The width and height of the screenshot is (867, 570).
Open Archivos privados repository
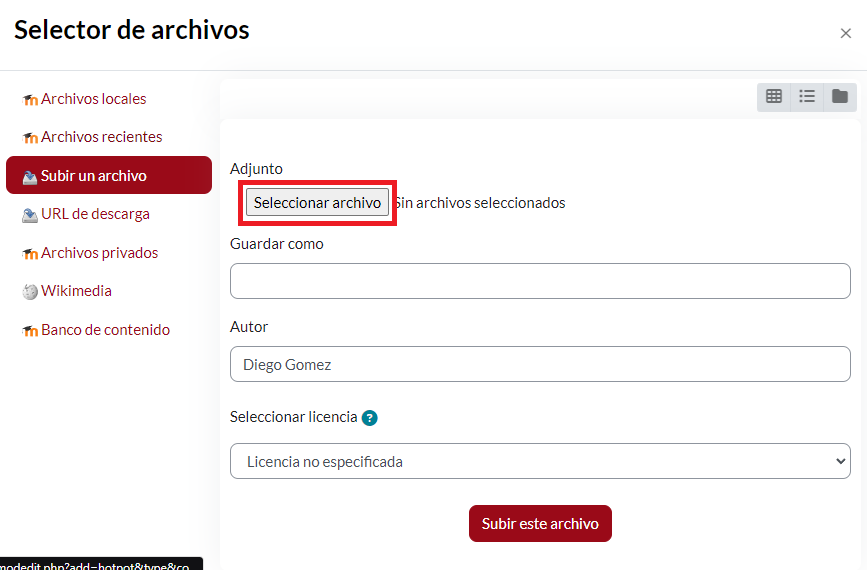[x=90, y=253]
